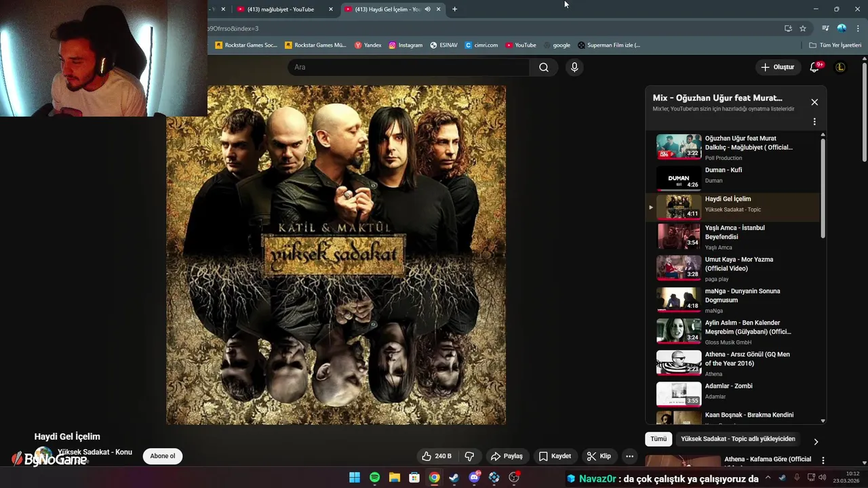Open Rockstar Games Soc... bookmark
The image size is (868, 488).
pyautogui.click(x=245, y=45)
